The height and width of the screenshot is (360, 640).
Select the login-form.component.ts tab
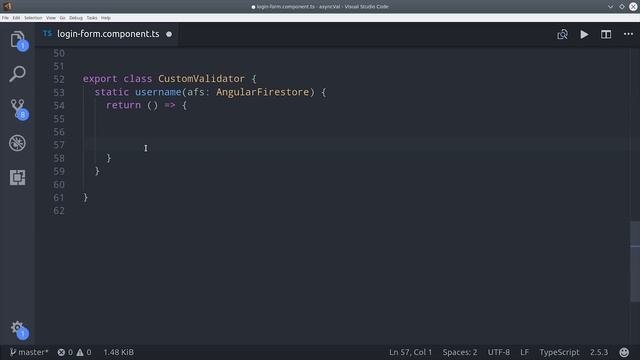pos(108,34)
